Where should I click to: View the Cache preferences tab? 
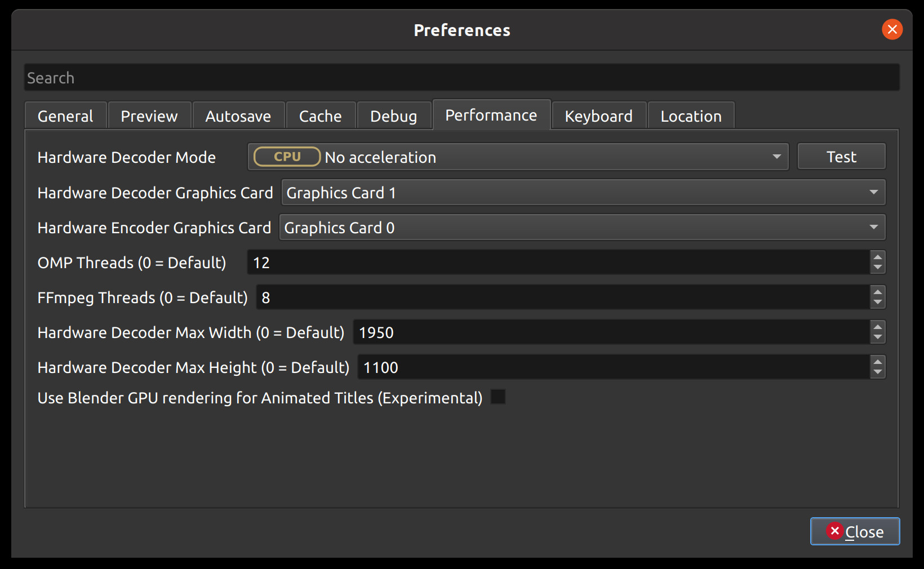point(320,115)
